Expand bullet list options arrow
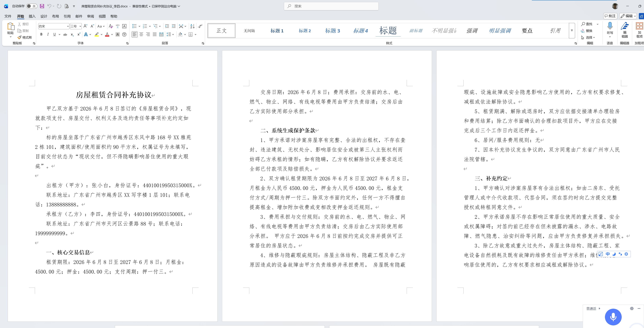 pyautogui.click(x=139, y=26)
